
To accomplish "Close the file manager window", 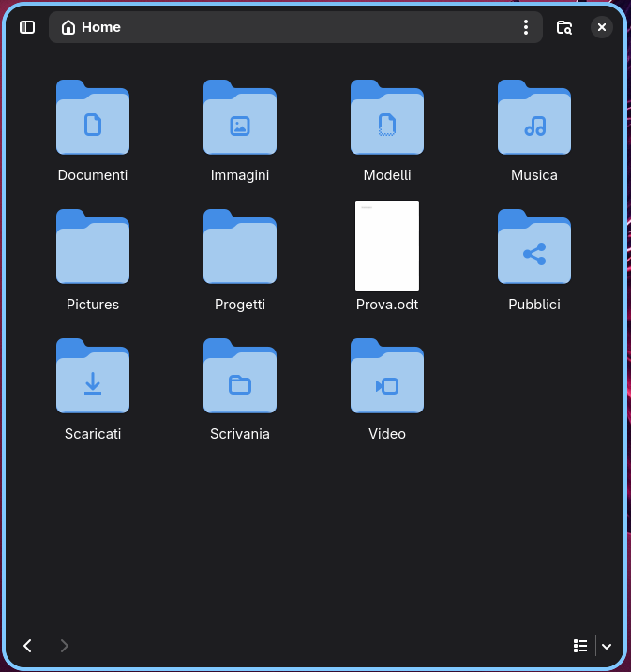I will pos(602,27).
